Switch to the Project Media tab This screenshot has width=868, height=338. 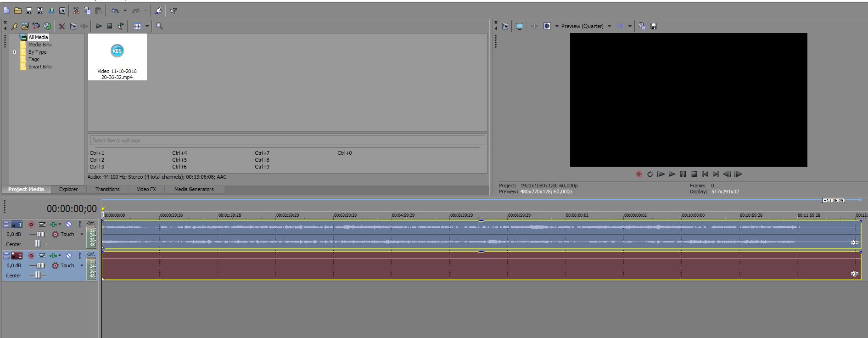(x=26, y=189)
